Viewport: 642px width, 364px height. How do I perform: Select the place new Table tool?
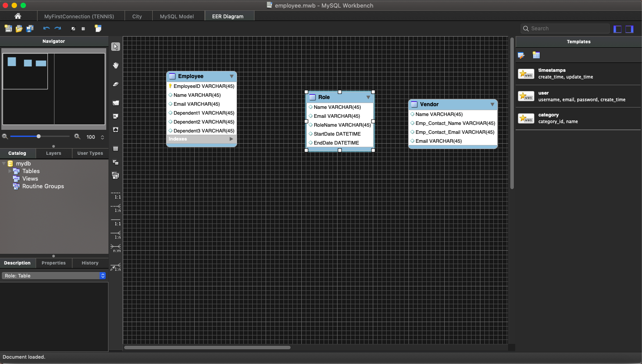pos(116,149)
